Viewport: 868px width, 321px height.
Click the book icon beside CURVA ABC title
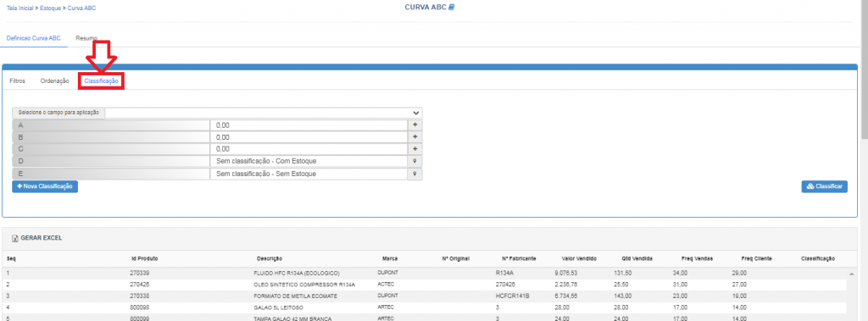coord(451,7)
